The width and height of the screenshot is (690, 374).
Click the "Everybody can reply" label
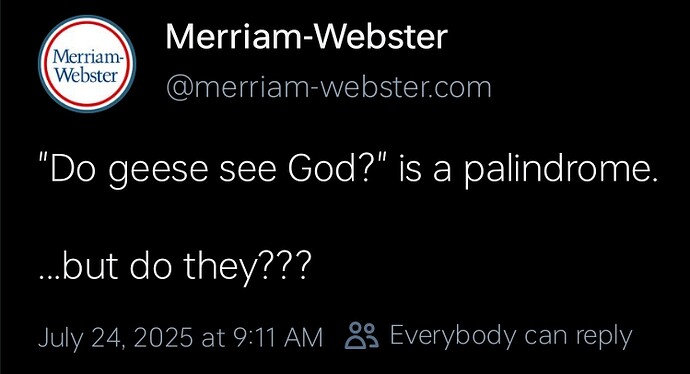(511, 336)
